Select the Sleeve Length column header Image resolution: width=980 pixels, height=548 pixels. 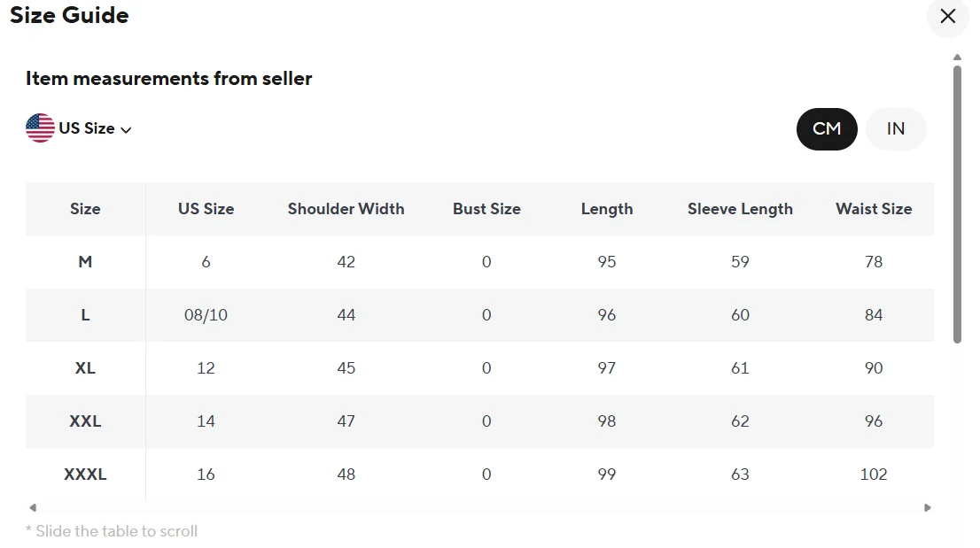pos(740,209)
